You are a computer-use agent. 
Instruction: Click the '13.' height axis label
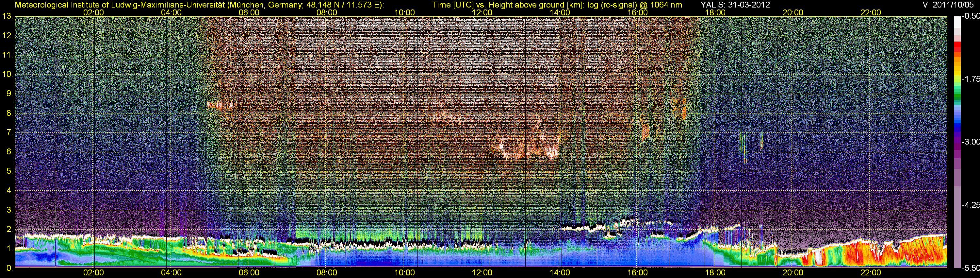pos(8,16)
